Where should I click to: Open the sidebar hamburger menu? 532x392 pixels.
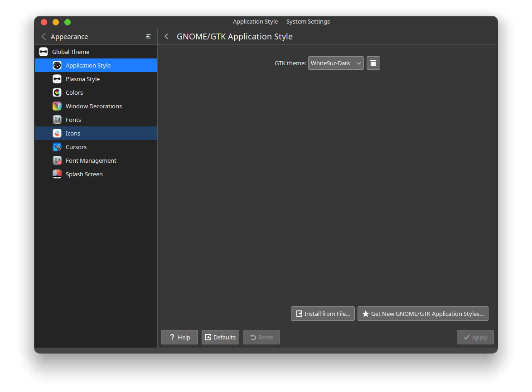pos(148,36)
